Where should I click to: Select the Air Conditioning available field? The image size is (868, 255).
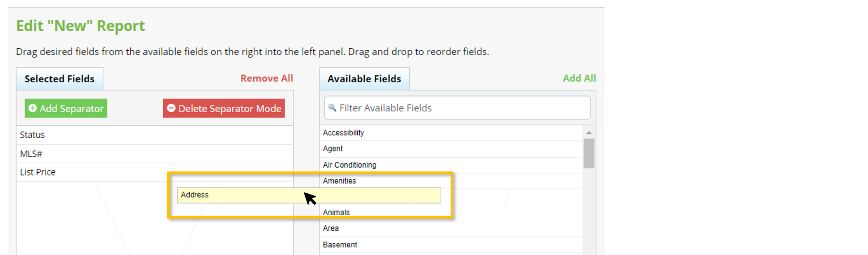click(451, 165)
